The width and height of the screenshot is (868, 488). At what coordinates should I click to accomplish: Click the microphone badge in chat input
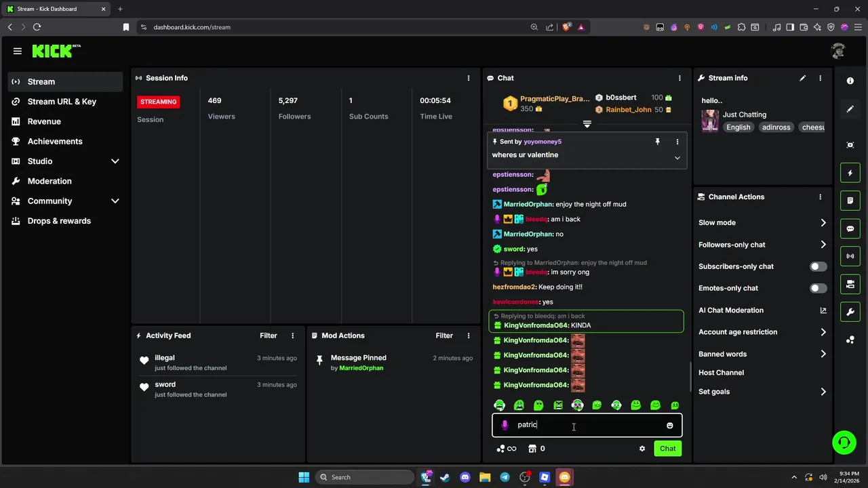(x=505, y=425)
